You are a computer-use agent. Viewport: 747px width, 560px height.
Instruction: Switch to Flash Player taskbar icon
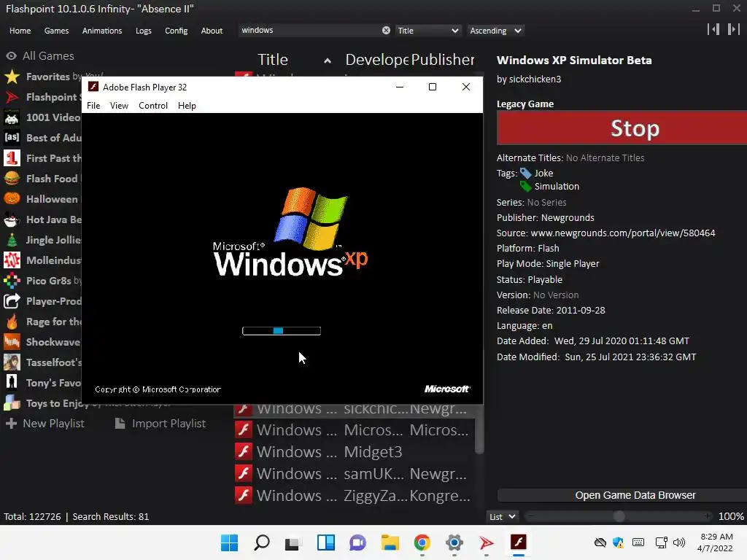click(x=519, y=542)
